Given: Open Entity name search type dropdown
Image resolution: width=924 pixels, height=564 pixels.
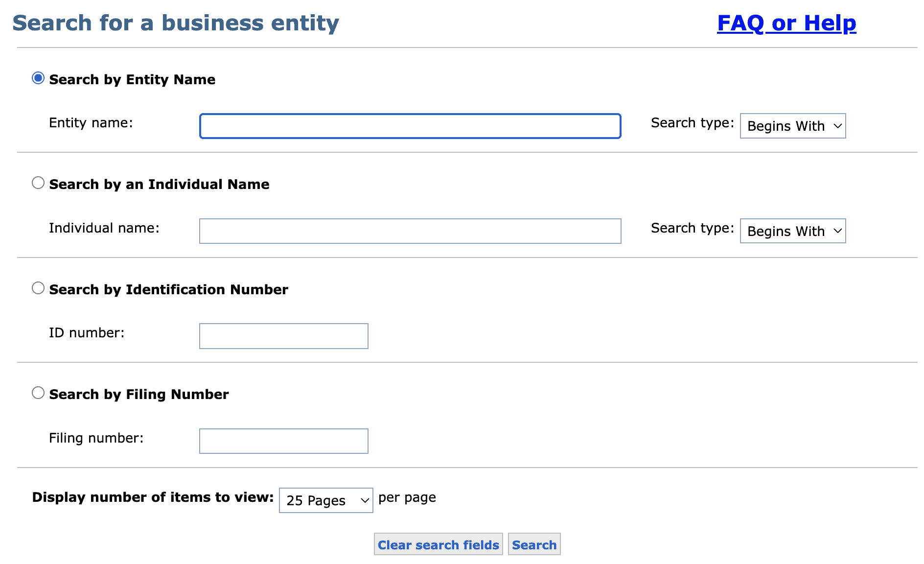Looking at the screenshot, I should point(793,126).
